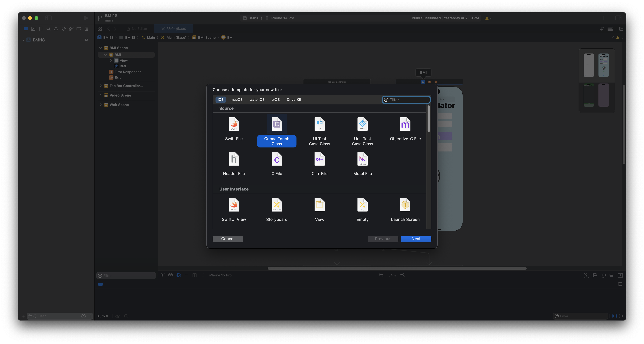Expand the BMI18 project in navigator
Screen dimensions: 644x344
click(24, 40)
